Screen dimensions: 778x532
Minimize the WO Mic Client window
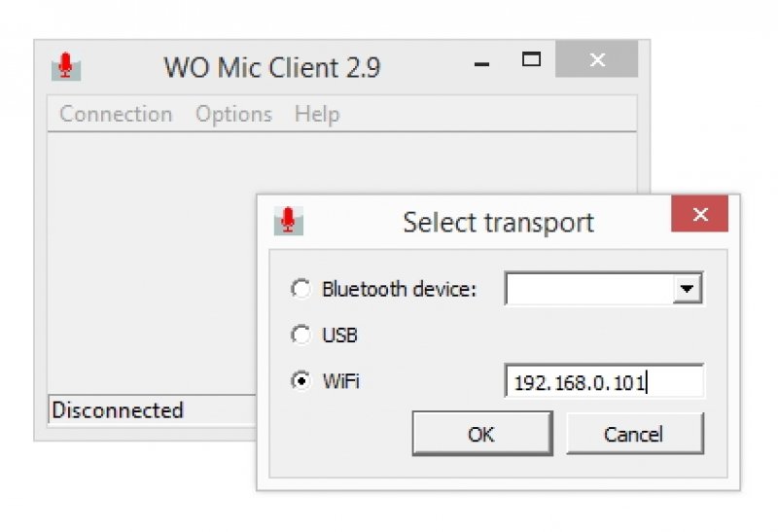click(481, 62)
